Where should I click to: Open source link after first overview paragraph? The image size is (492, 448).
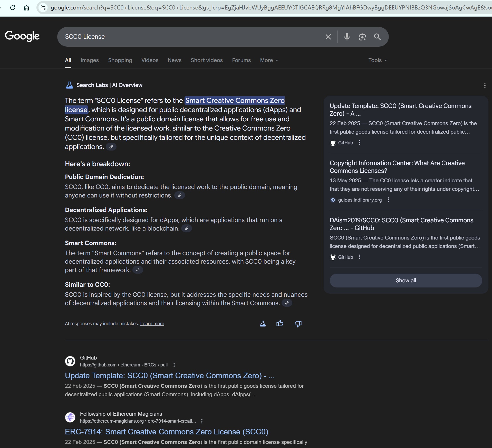pos(111,147)
